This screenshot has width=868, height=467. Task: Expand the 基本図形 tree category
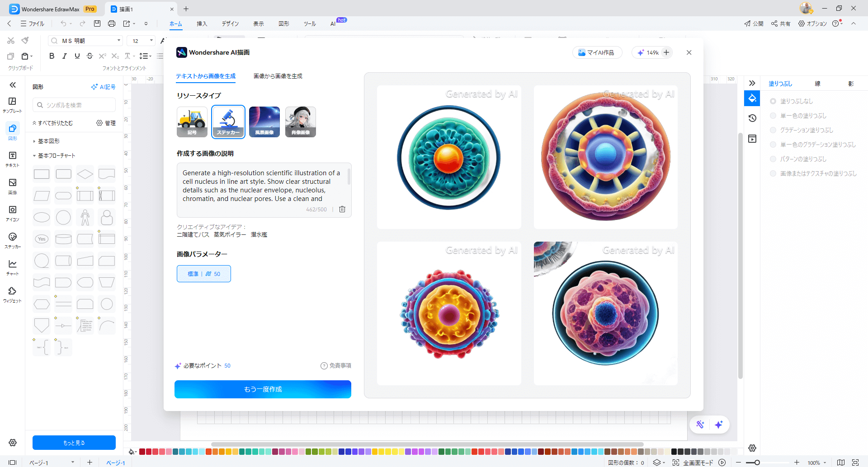34,141
